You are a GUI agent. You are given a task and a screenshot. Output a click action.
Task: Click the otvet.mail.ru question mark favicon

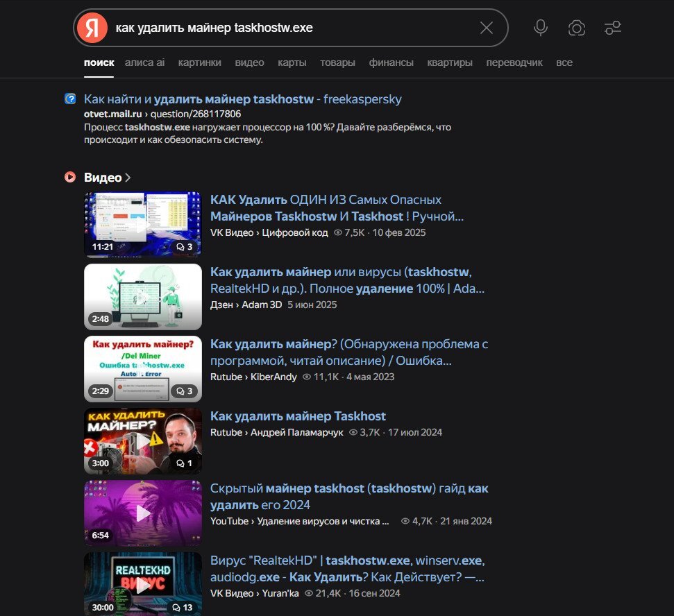(x=70, y=99)
